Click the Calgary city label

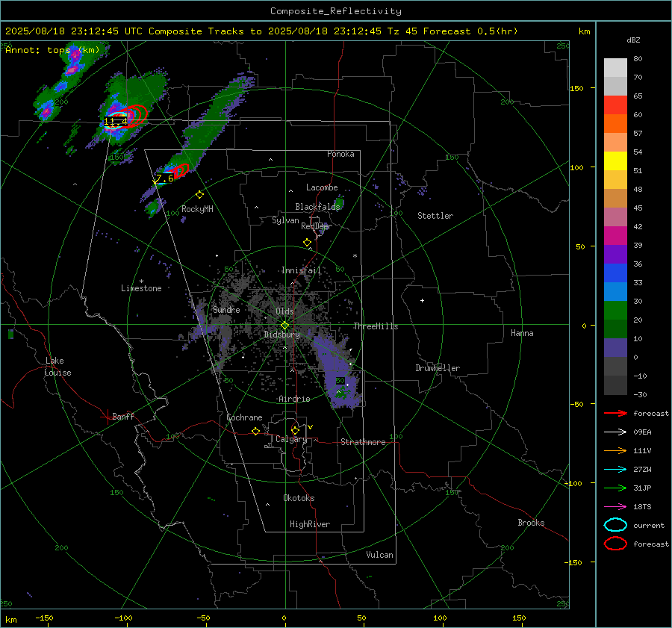click(291, 439)
